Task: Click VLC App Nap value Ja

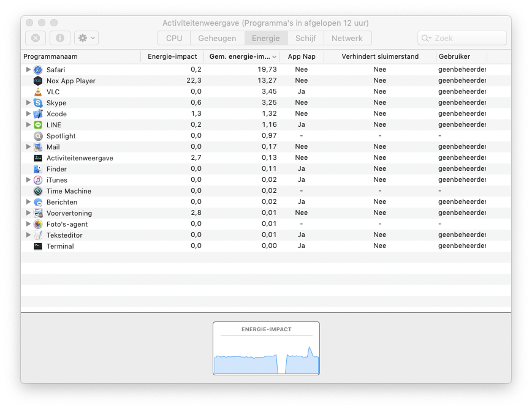Action: [302, 91]
